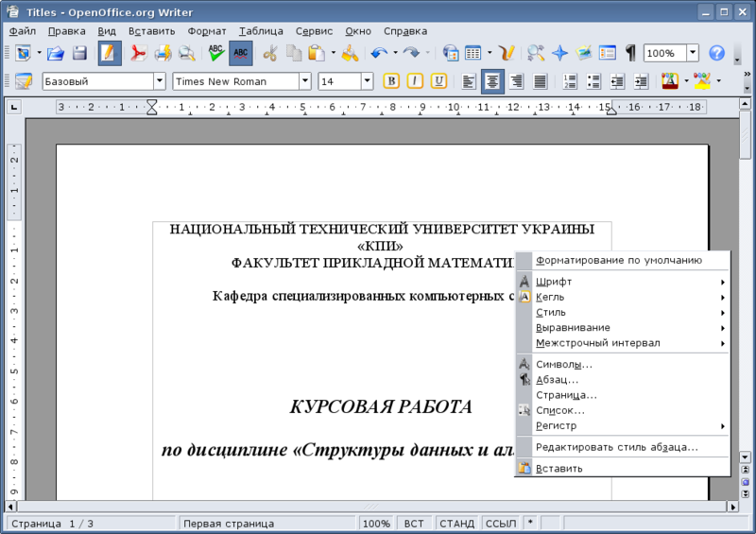Screen dimensions: 756x534
Task: Apply font color swatch
Action: pyautogui.click(x=670, y=81)
